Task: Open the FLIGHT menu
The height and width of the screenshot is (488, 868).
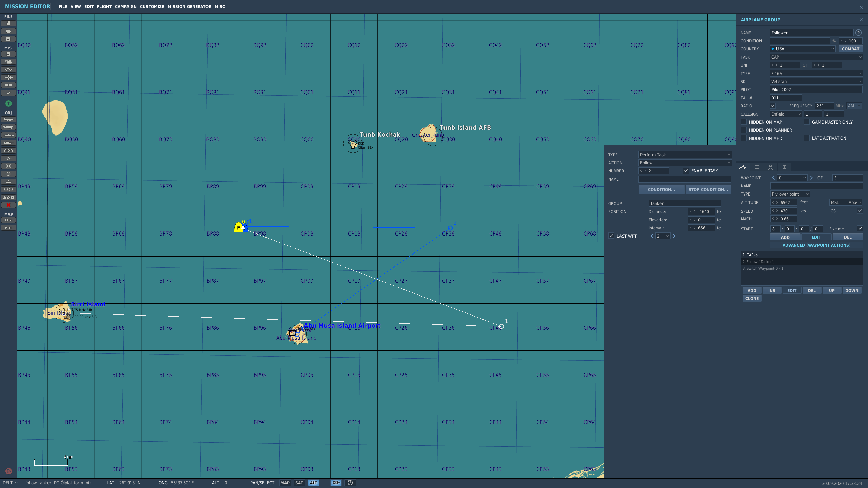Action: (104, 7)
